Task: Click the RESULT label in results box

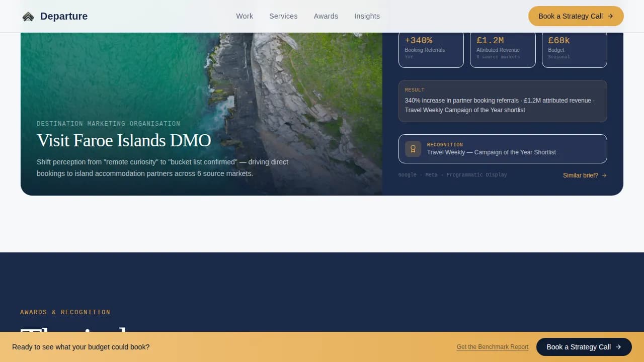Action: pyautogui.click(x=415, y=90)
